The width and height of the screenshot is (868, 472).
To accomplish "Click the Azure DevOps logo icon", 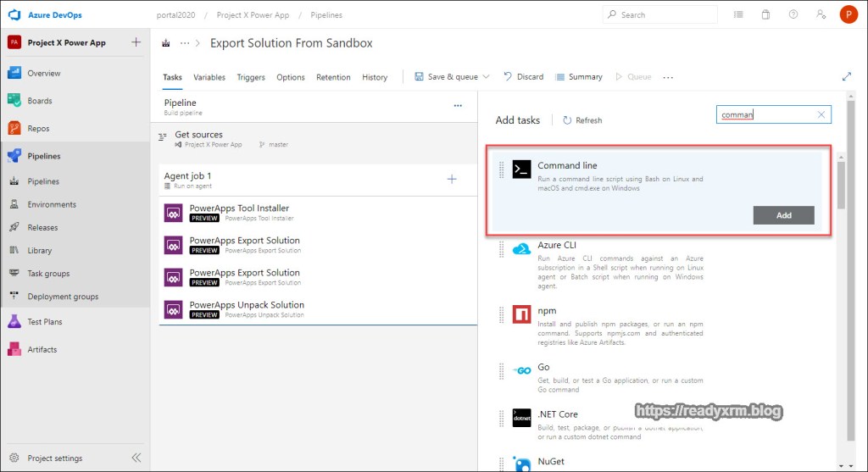I will click(14, 14).
